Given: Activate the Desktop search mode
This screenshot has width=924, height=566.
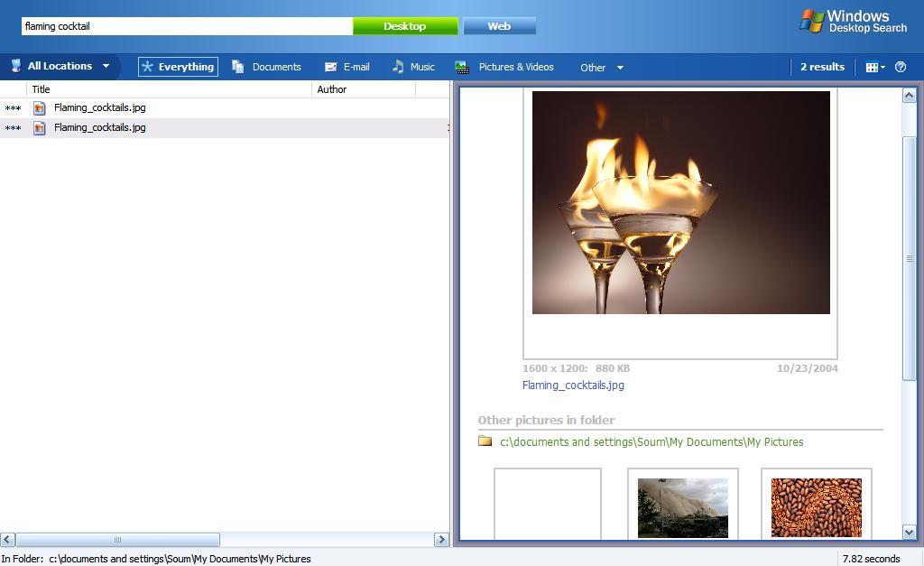Looking at the screenshot, I should pyautogui.click(x=405, y=26).
